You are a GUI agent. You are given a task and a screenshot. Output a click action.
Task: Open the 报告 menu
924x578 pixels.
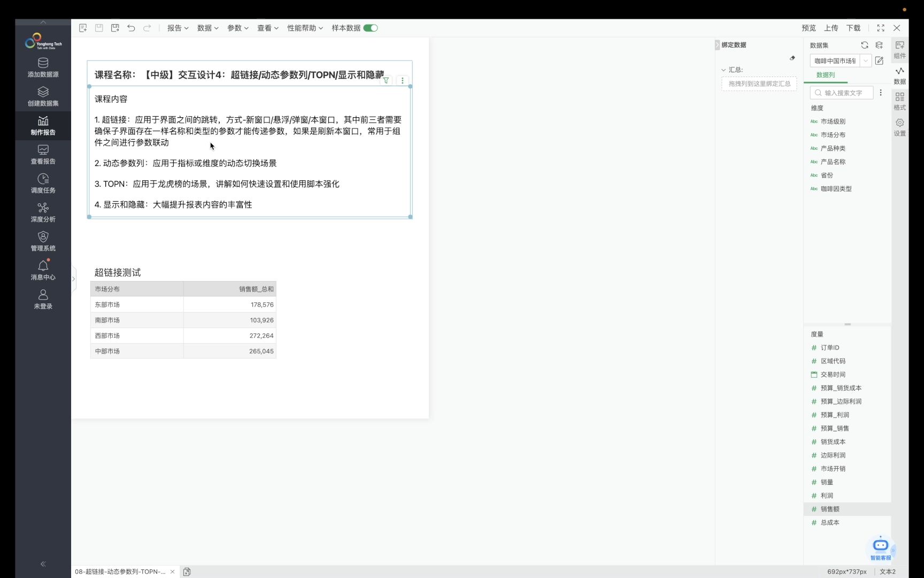point(178,28)
